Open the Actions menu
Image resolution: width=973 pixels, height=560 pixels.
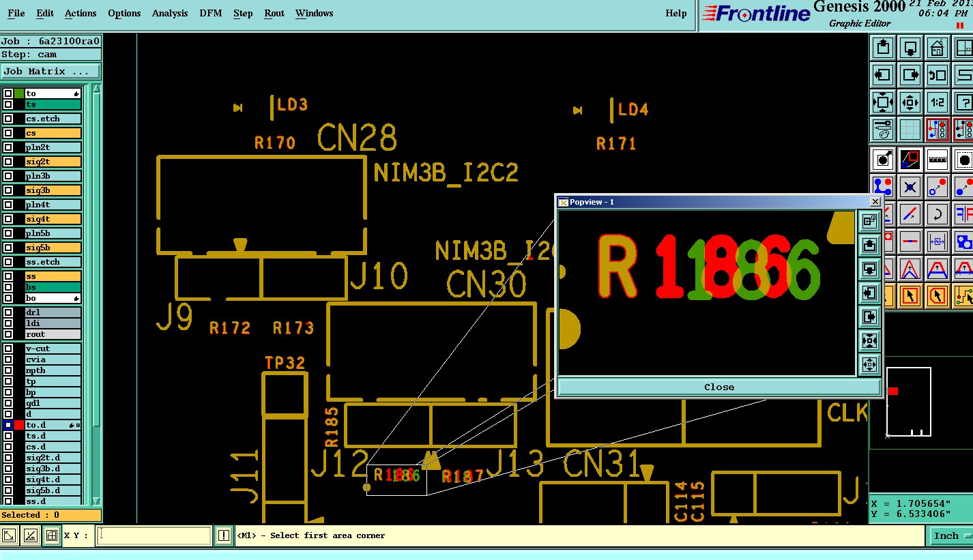[81, 13]
